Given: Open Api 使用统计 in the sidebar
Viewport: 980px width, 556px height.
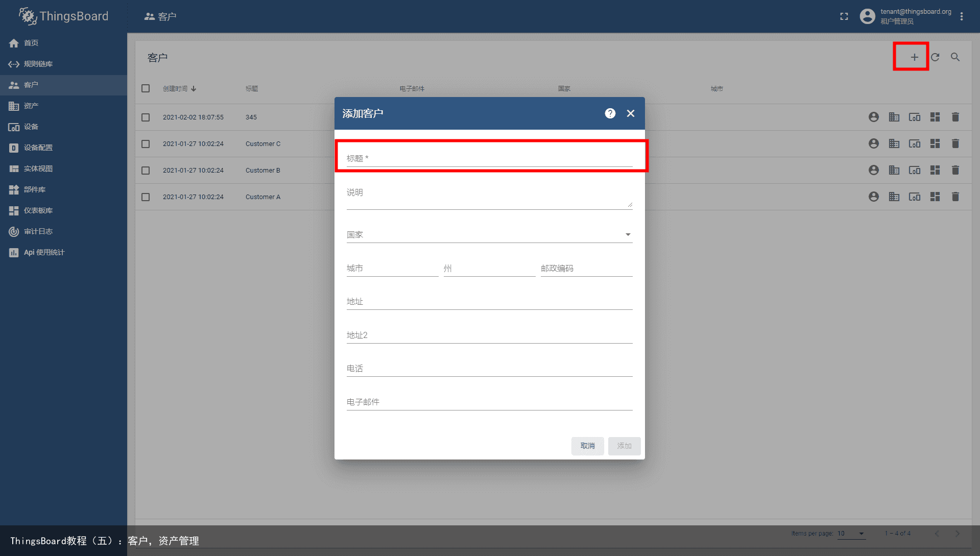Looking at the screenshot, I should tap(63, 252).
